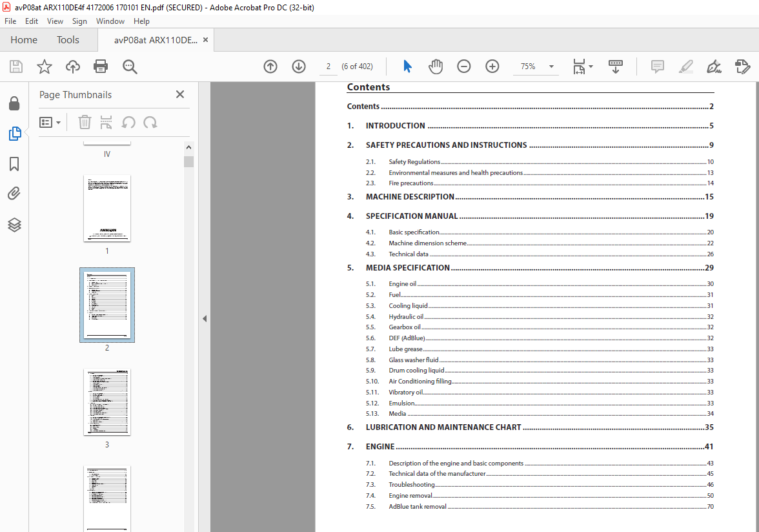
Task: Go to previous page arrow
Action: [270, 66]
